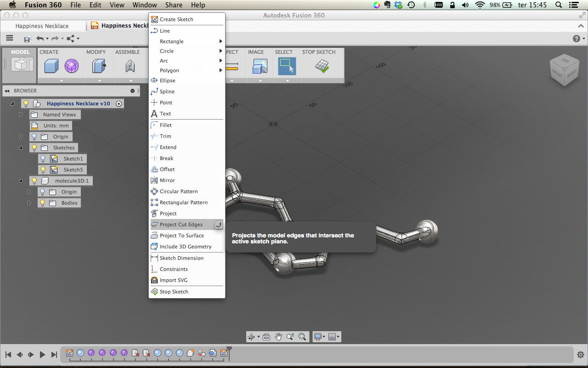Toggle bulb of Origin under molecule3D:1
588x368 pixels.
[x=43, y=192]
